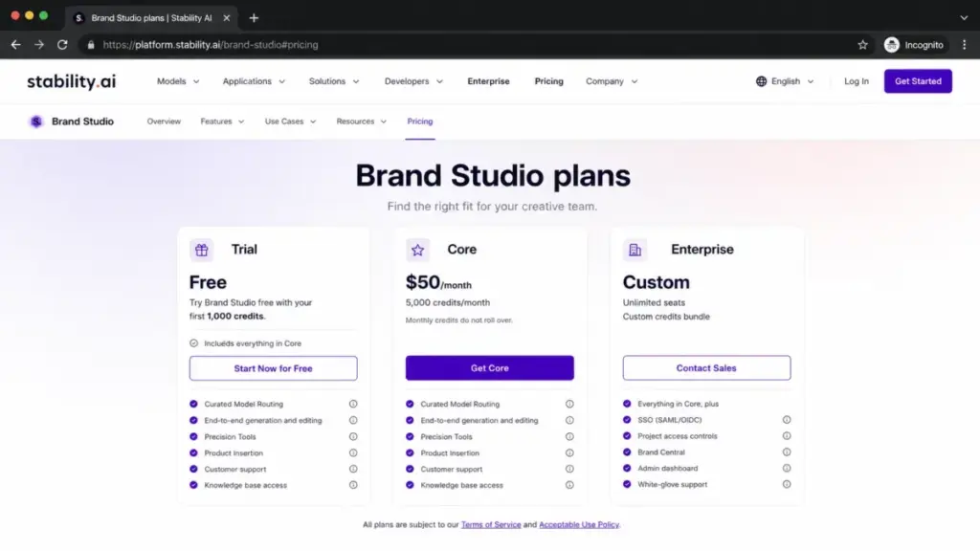Image resolution: width=980 pixels, height=551 pixels.
Task: Open the browser three-dot menu
Action: (x=965, y=45)
